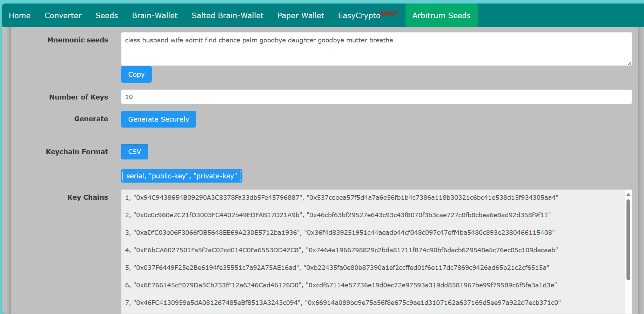Click the Number of Keys input field
The width and height of the screenshot is (644, 314).
coord(376,97)
